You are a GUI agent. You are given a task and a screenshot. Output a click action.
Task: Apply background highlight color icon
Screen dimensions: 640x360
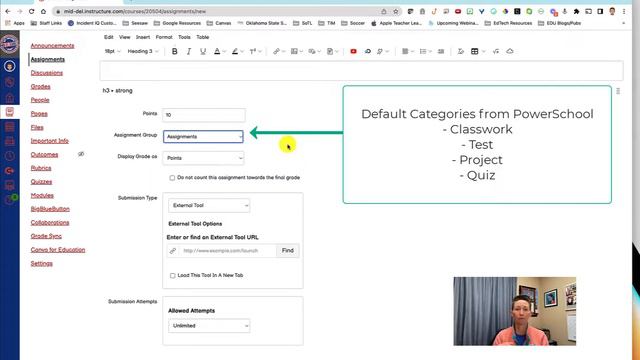coord(235,51)
